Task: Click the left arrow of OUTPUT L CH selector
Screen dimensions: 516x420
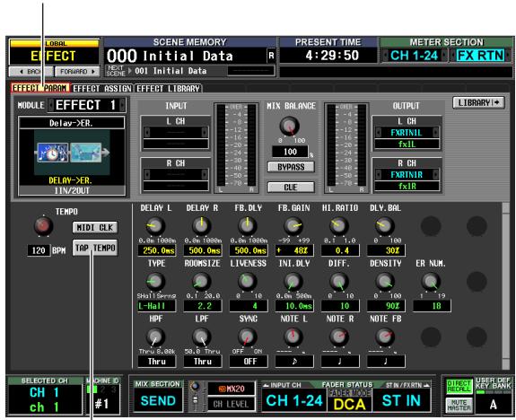Action: pos(378,133)
